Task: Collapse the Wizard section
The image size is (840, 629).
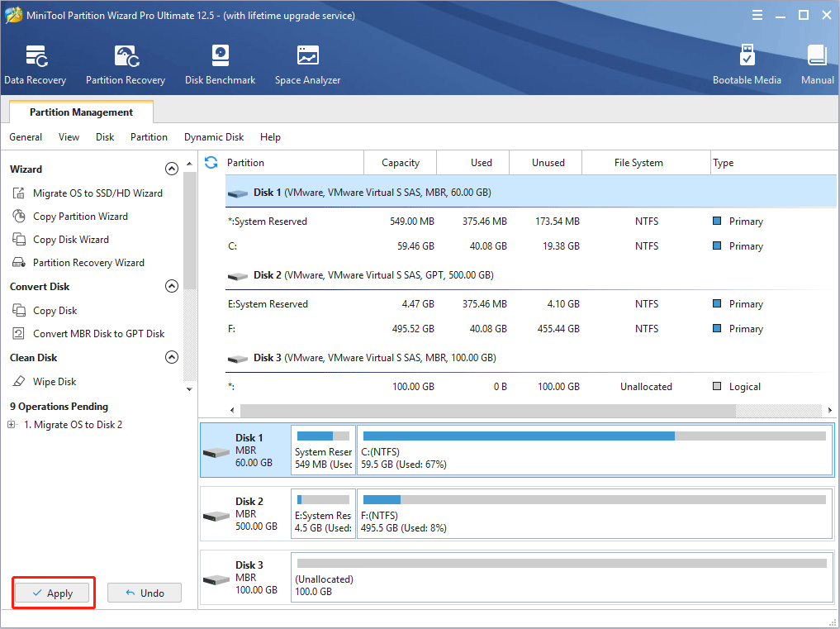Action: point(172,168)
